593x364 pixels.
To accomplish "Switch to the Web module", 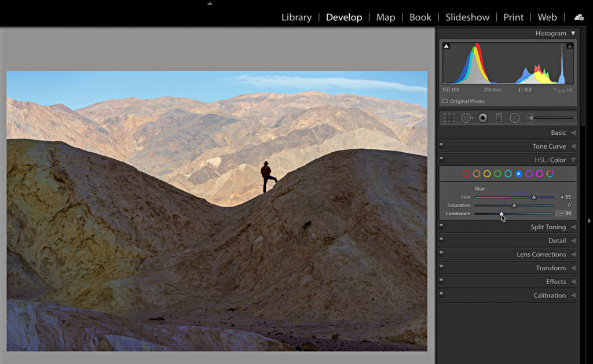I will click(x=547, y=17).
